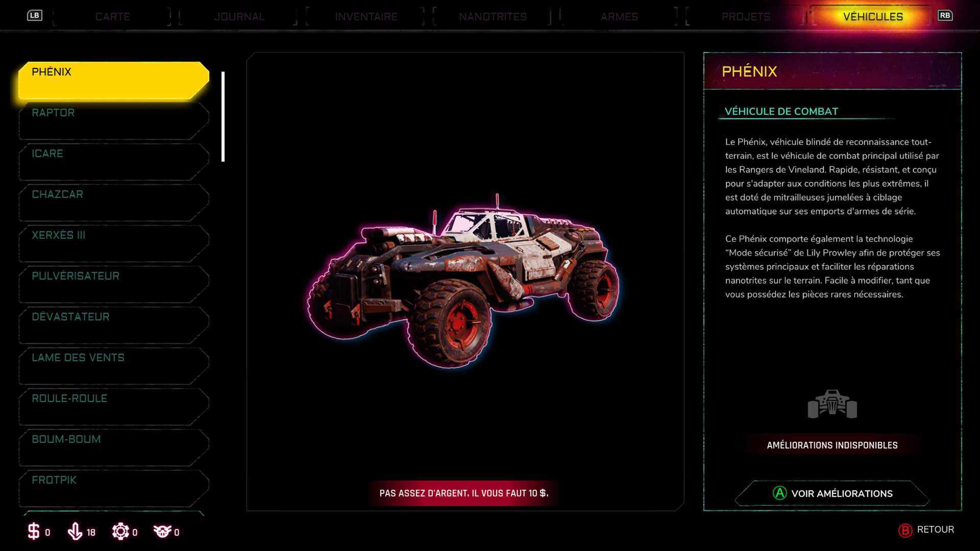Click the winged skull counter icon
This screenshot has width=980, height=551.
coord(162,532)
